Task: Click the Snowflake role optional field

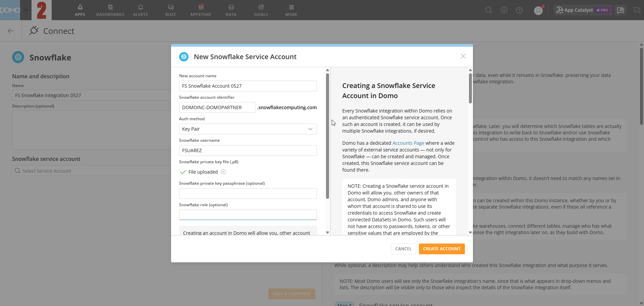Action: 248,215
